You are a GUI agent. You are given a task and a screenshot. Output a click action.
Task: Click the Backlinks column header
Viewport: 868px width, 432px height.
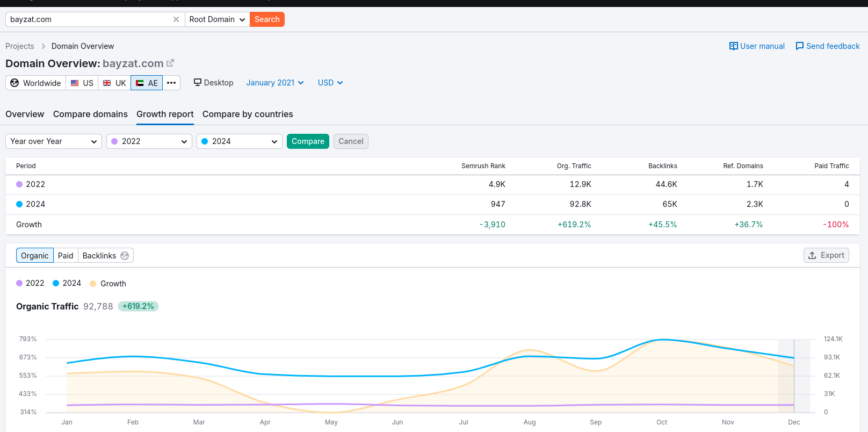[663, 166]
